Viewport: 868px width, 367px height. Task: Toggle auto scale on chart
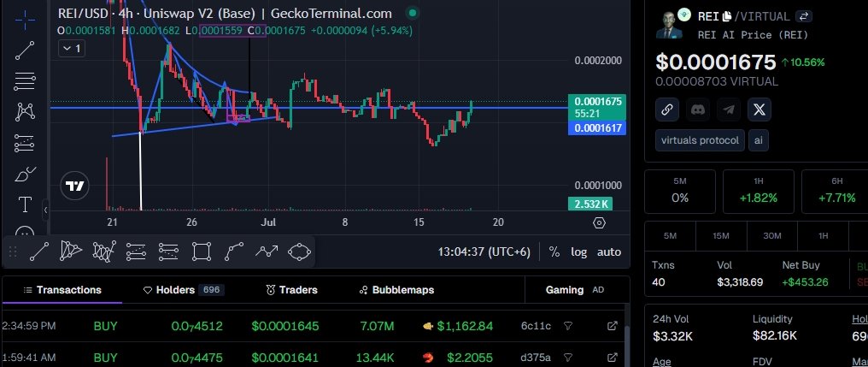click(x=609, y=252)
